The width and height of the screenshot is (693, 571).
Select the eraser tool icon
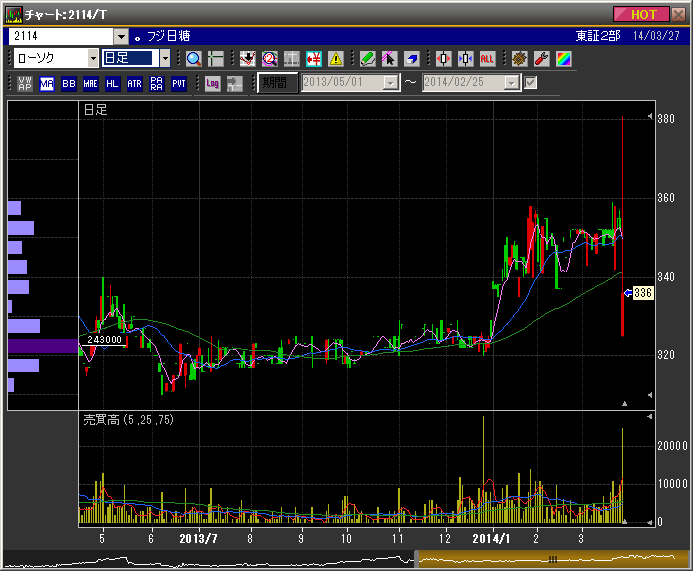coord(411,58)
